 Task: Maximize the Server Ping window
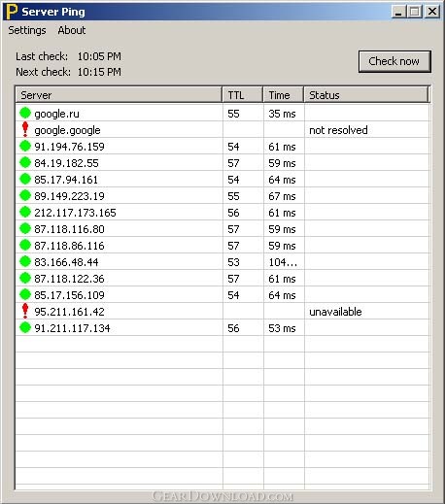415,12
